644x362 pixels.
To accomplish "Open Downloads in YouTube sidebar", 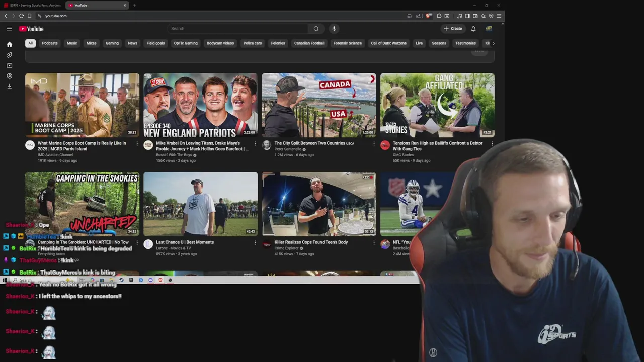I will [9, 86].
